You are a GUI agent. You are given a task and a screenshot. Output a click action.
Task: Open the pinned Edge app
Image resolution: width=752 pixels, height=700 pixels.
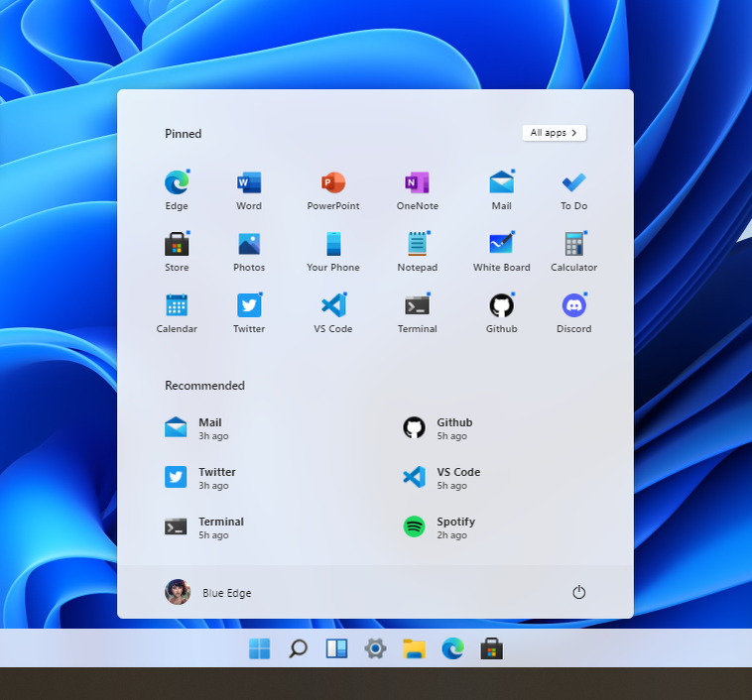click(x=177, y=189)
